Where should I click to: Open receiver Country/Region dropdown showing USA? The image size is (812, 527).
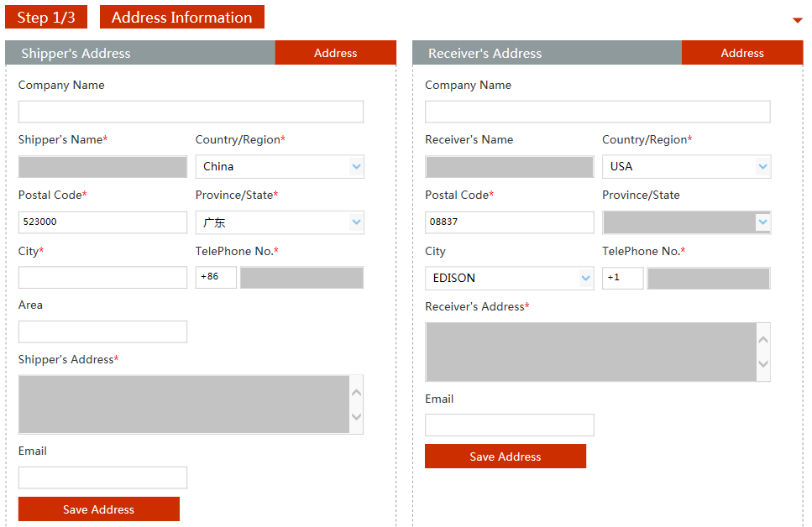pos(686,167)
